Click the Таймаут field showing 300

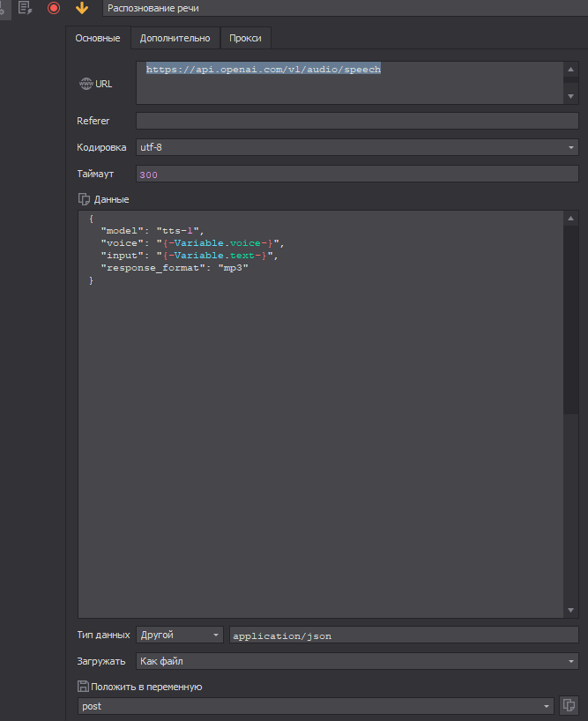[357, 175]
